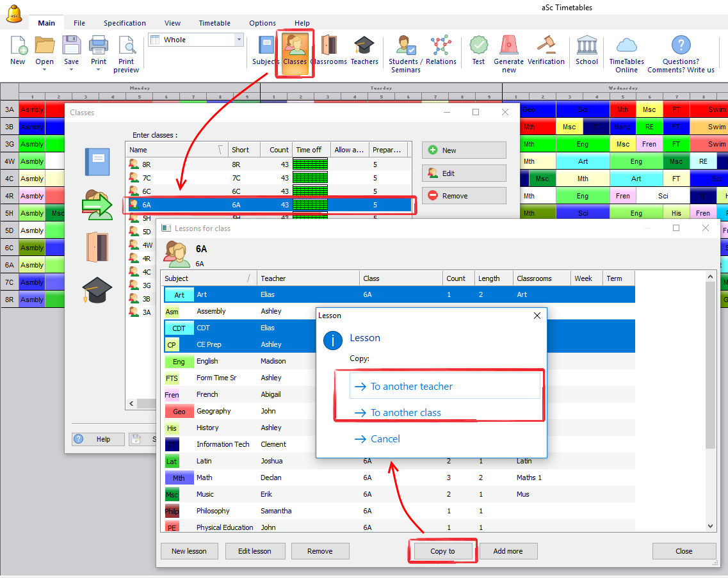This screenshot has width=728, height=578.
Task: Close the Lessons for class dialog via Close button
Action: [684, 551]
